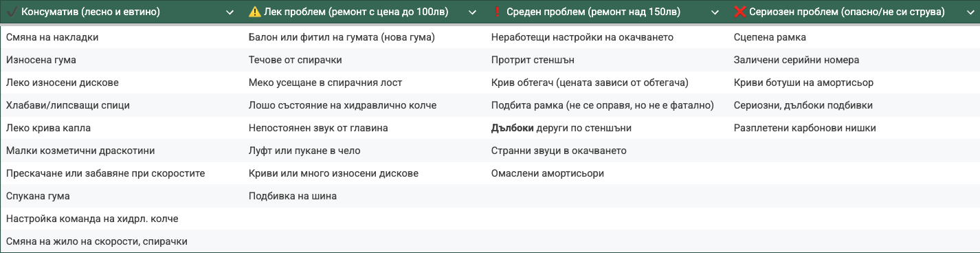
Task: Click the red exclamation icon beside Среден проблем
Action: [498, 12]
